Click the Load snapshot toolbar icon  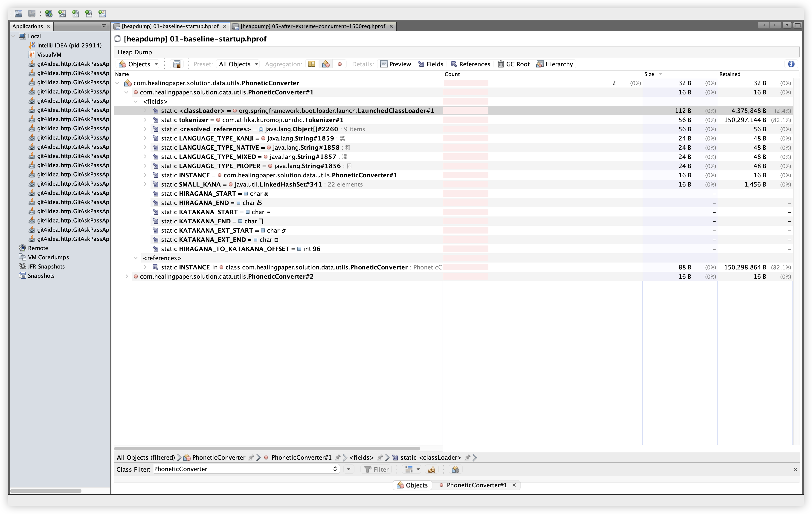[19, 14]
